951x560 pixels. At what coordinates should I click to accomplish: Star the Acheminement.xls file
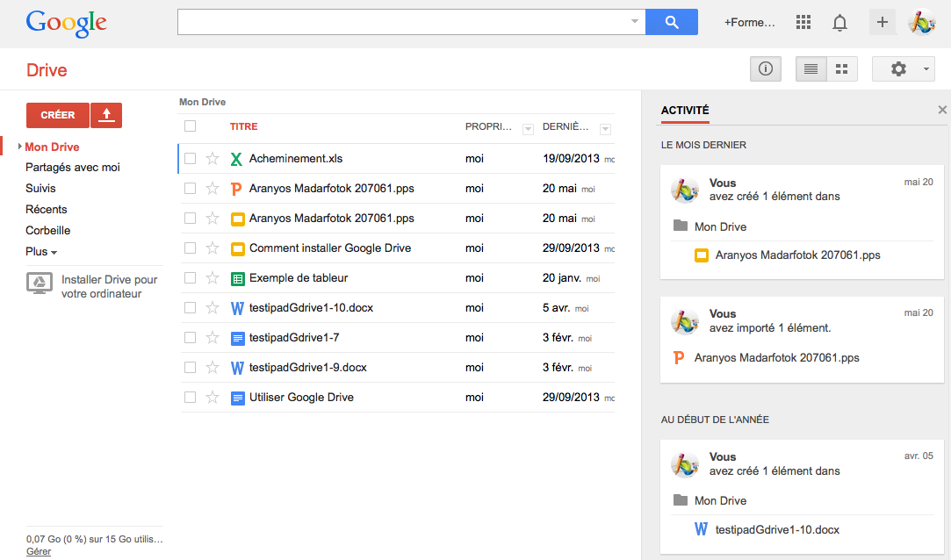tap(213, 159)
